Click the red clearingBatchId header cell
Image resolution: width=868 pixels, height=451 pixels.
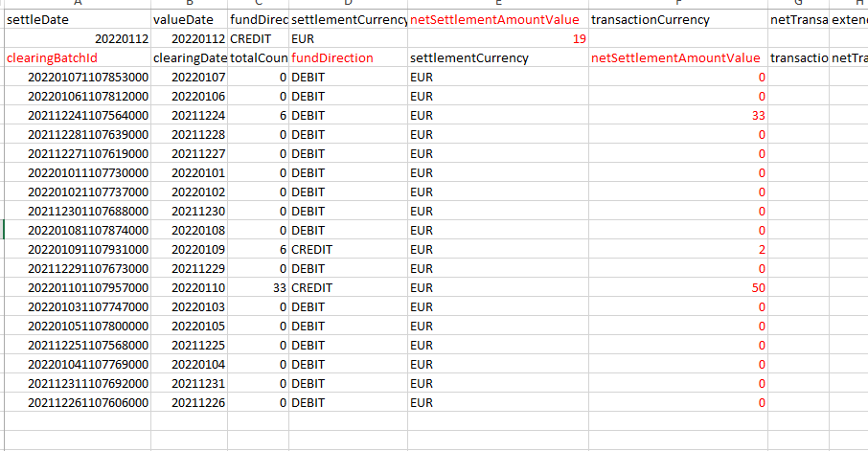[77, 58]
